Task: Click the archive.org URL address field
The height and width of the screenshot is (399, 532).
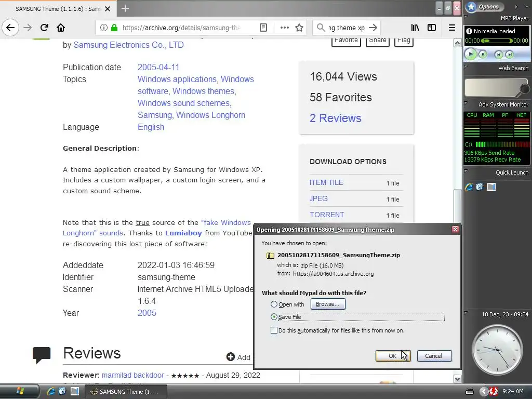Action: tap(180, 28)
